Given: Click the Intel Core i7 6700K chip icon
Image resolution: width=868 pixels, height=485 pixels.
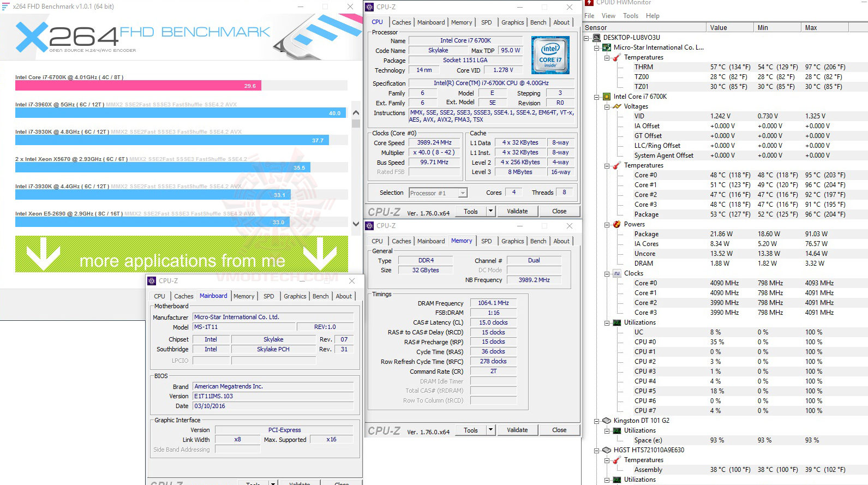Looking at the screenshot, I should pos(607,97).
